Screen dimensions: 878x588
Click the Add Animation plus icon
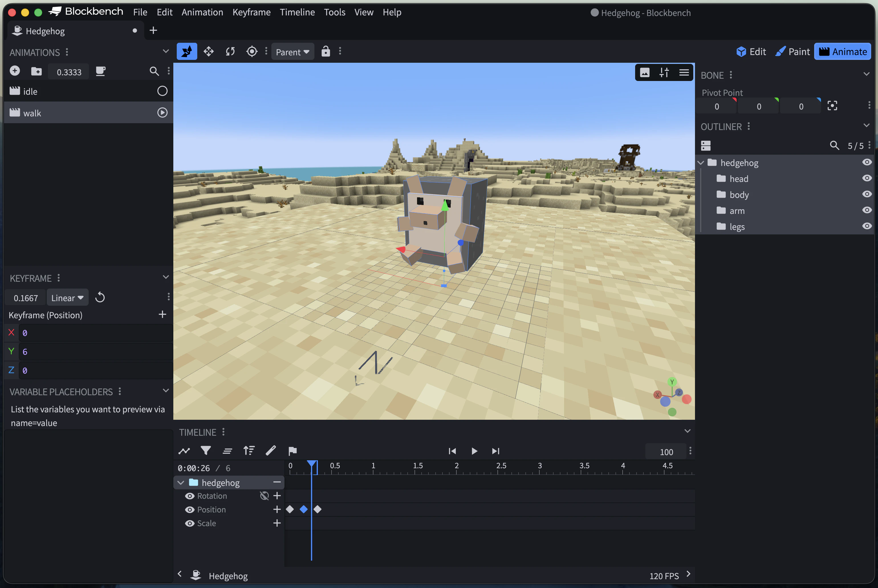coord(15,71)
